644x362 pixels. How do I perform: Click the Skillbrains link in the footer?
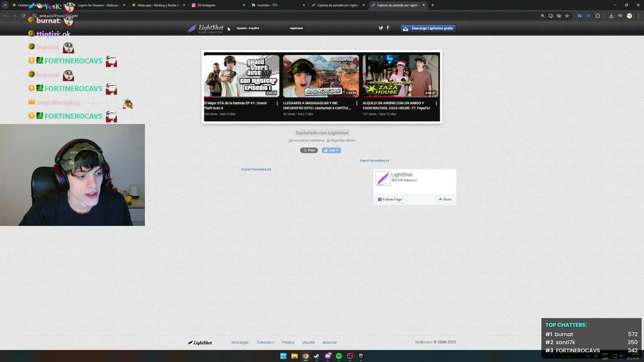(424, 342)
